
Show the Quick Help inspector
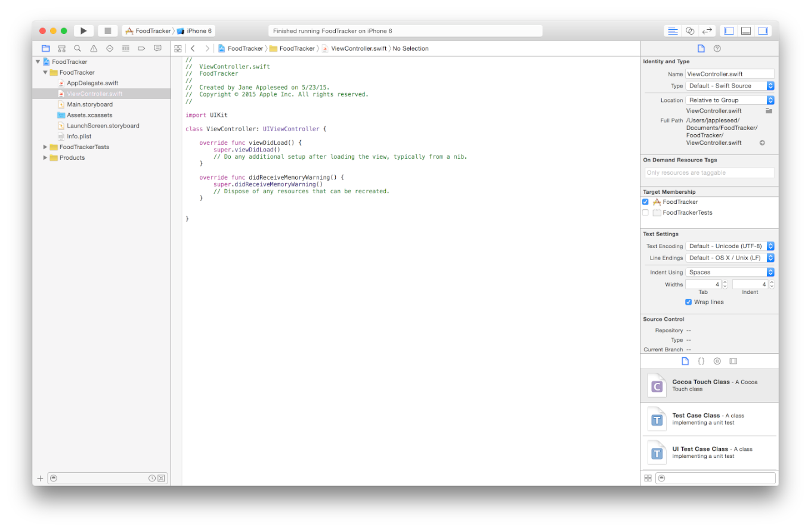click(x=717, y=48)
